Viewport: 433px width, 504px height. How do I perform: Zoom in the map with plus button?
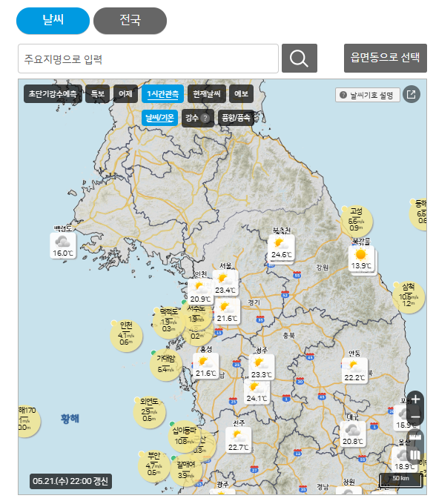click(415, 399)
